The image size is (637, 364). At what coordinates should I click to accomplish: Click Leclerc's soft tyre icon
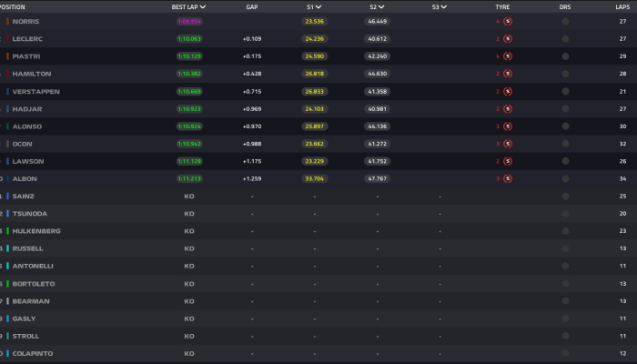pyautogui.click(x=507, y=39)
